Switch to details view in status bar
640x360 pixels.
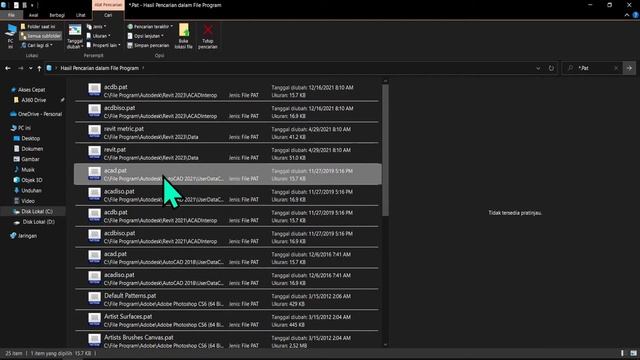[622, 353]
